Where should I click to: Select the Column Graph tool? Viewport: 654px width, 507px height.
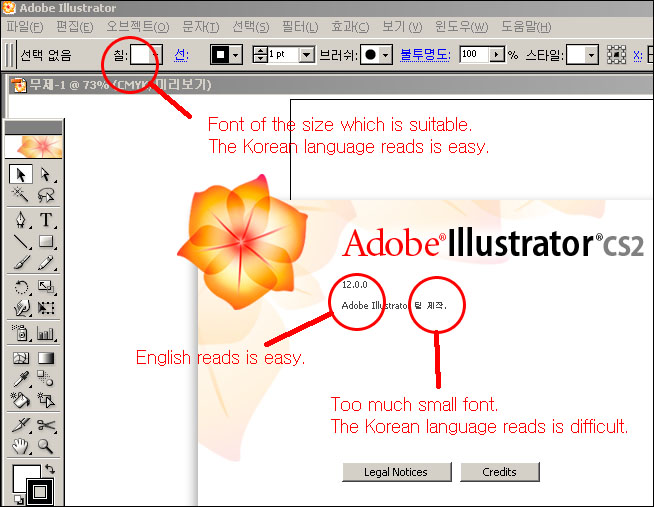click(46, 333)
